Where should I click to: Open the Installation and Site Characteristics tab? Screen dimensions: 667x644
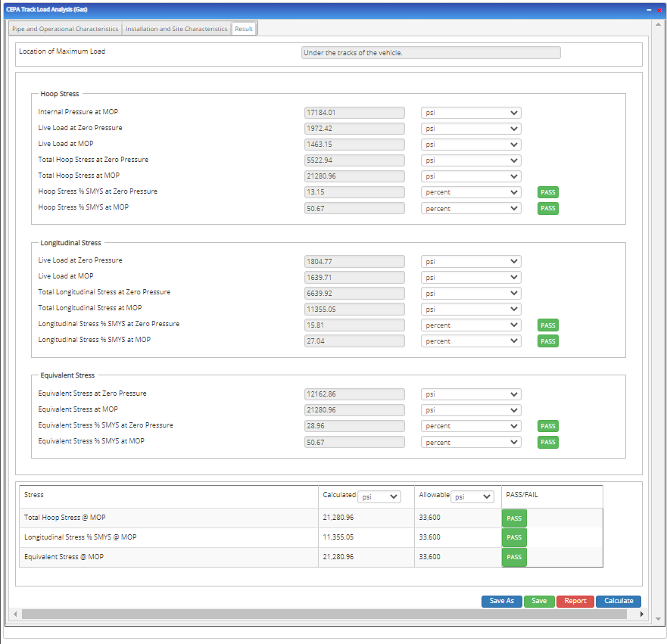pyautogui.click(x=176, y=29)
